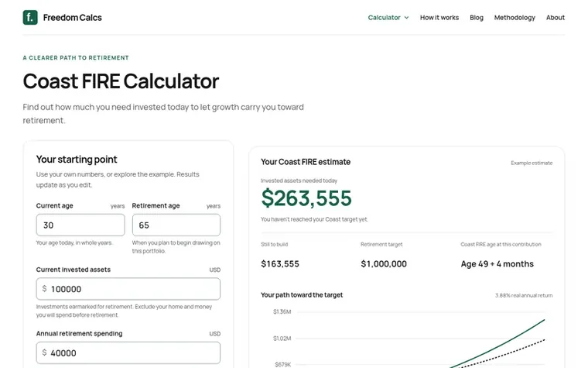
Task: Click the $1,000,000 Retirement target value
Action: click(384, 264)
